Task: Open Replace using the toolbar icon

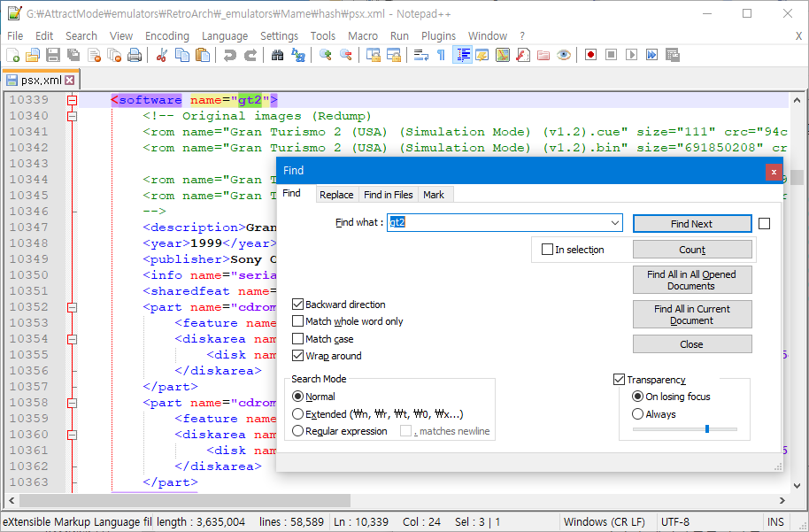Action: (x=297, y=55)
